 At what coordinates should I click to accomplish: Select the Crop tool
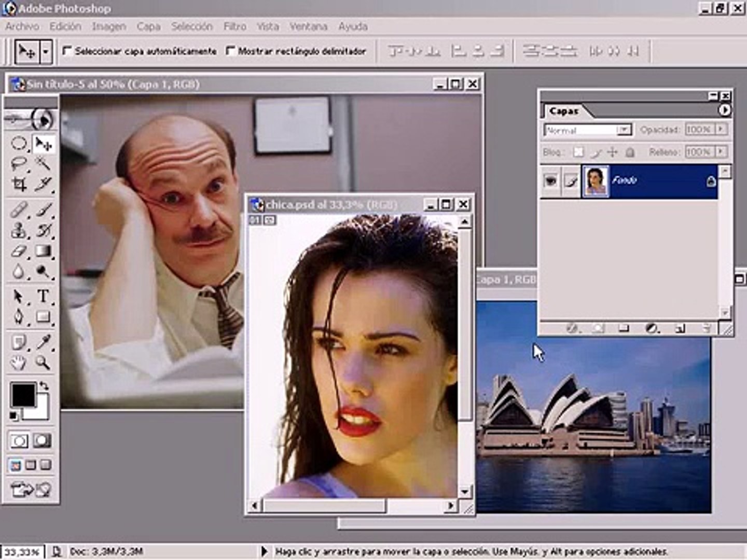(x=19, y=184)
